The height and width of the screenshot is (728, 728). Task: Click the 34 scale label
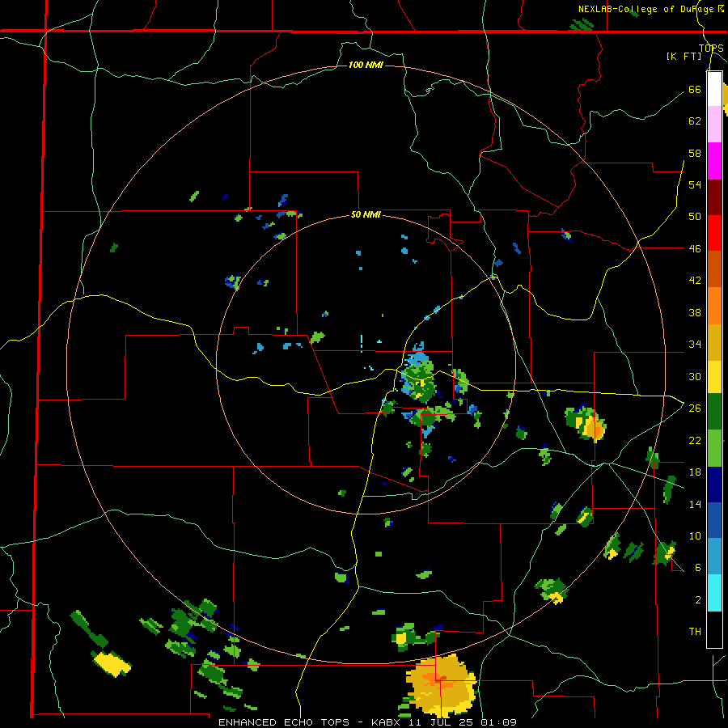(x=695, y=344)
